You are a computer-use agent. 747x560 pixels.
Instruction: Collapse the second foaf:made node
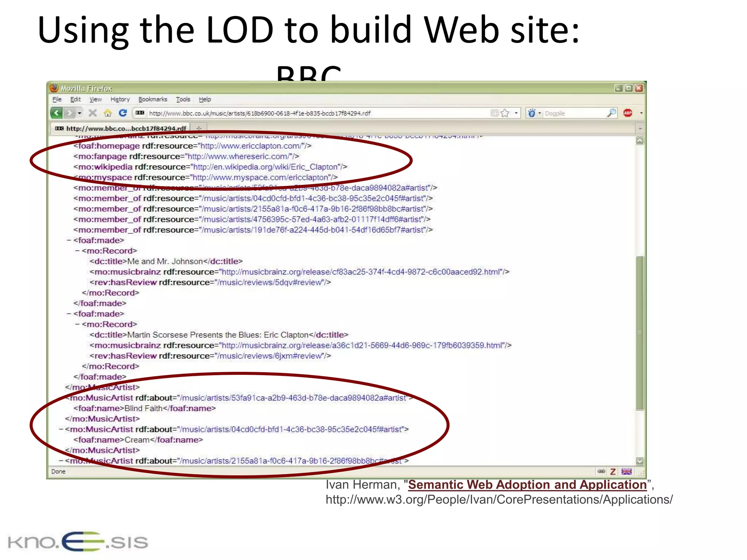[69, 314]
